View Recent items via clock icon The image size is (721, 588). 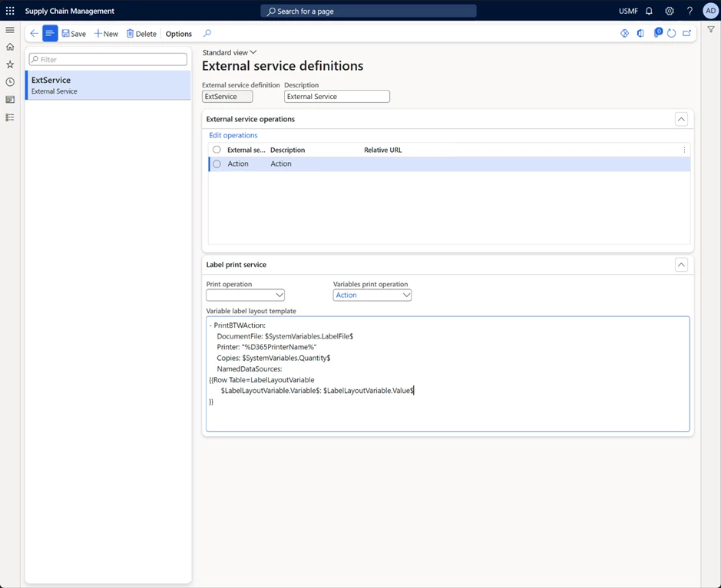[x=10, y=82]
